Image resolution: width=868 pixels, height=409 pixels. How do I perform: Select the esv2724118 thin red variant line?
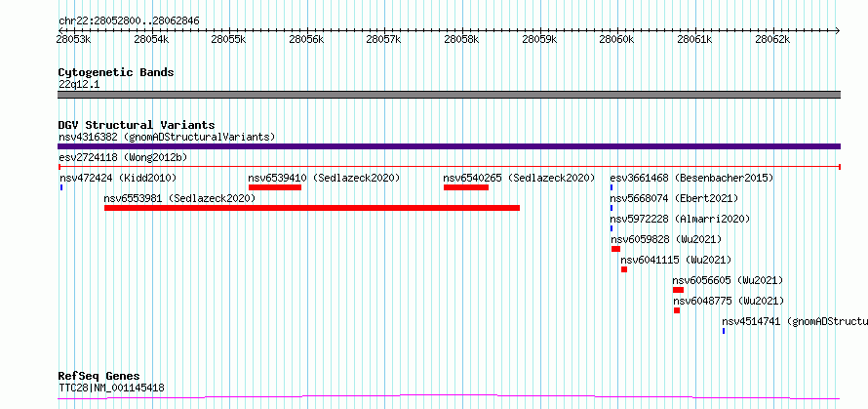449,167
